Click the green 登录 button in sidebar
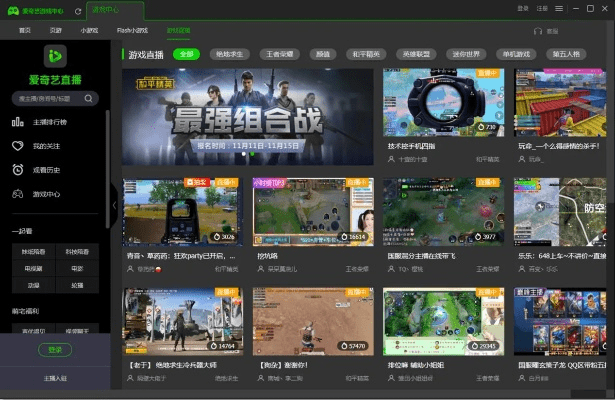 (x=55, y=350)
